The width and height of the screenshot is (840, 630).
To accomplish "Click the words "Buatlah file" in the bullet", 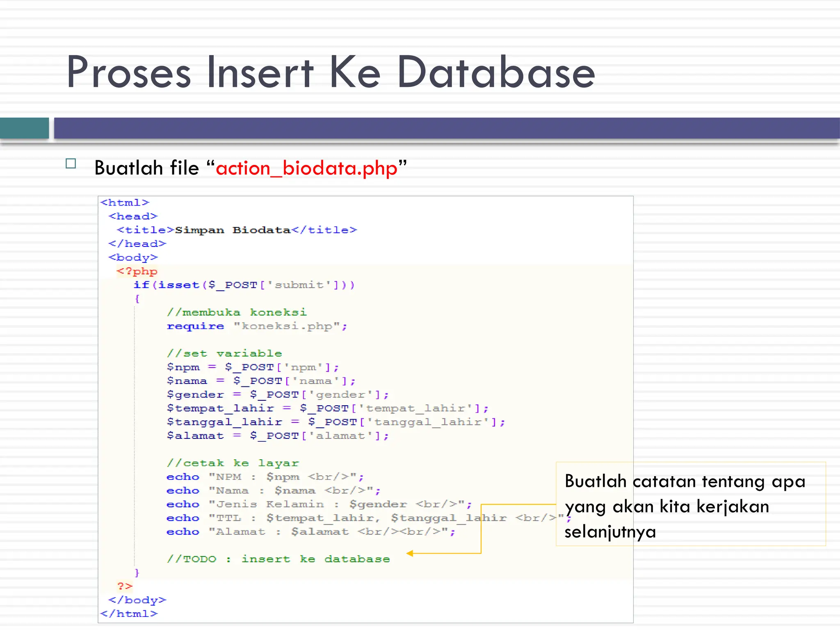I will 146,168.
